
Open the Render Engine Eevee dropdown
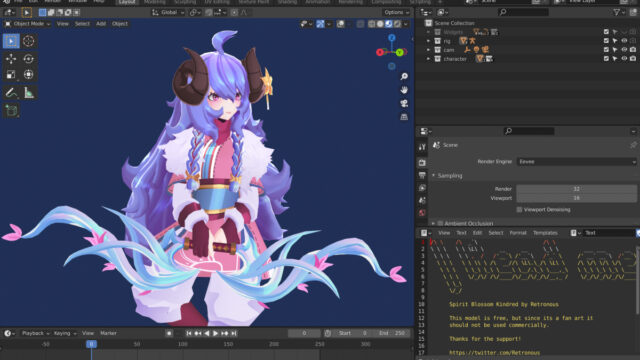(576, 162)
